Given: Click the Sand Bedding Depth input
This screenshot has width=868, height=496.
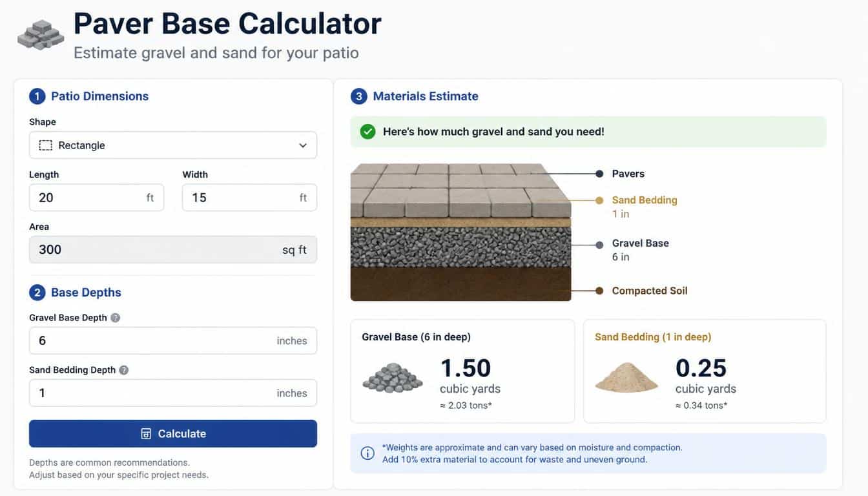Looking at the screenshot, I should (173, 393).
